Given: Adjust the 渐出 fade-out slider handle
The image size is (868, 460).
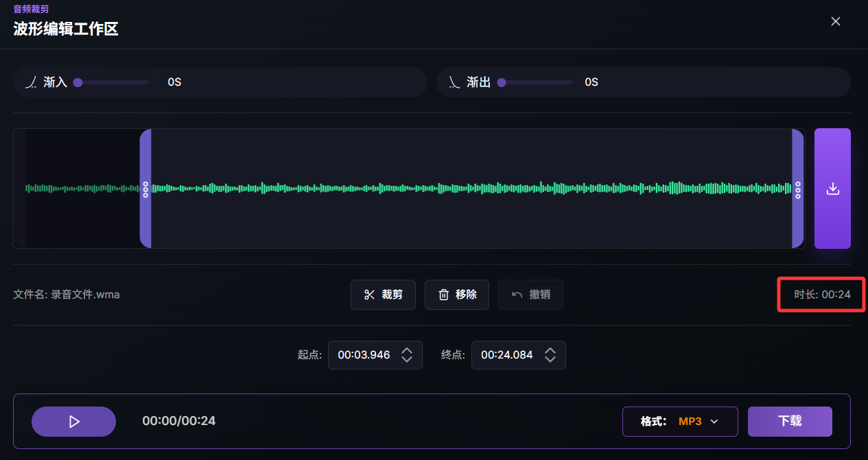Looking at the screenshot, I should coord(502,82).
